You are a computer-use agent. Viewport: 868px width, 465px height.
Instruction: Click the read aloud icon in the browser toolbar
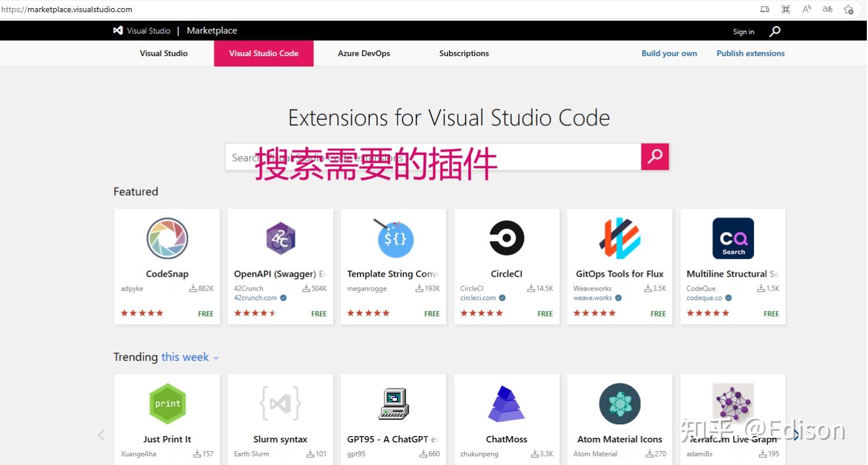807,9
